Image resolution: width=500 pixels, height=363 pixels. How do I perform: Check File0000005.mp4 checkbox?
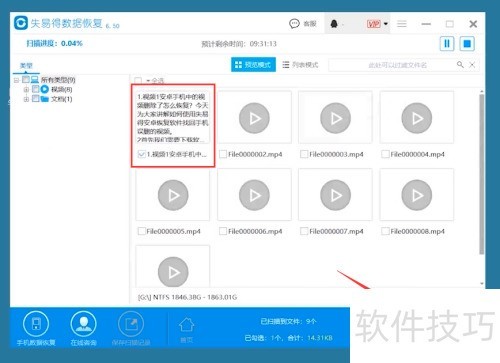(x=141, y=231)
